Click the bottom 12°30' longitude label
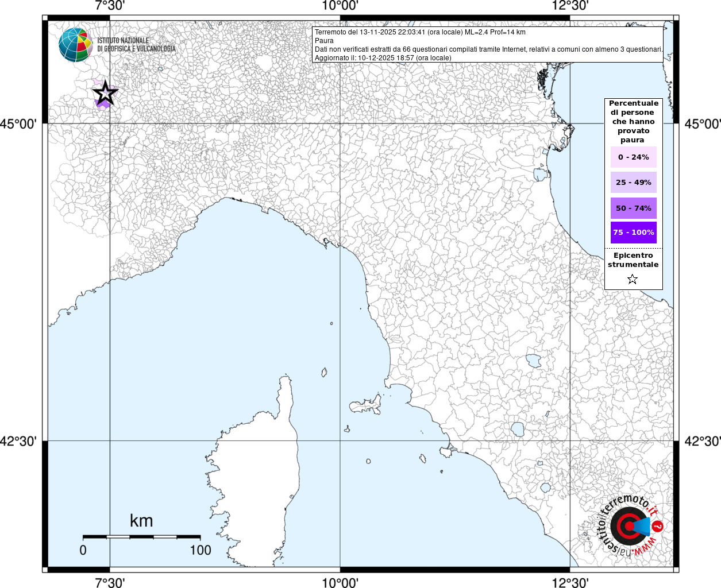Viewport: 721px width, 588px height. click(x=570, y=582)
